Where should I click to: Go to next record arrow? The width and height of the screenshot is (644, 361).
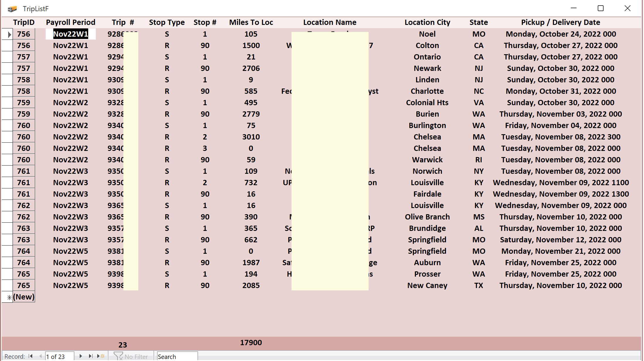click(x=81, y=356)
